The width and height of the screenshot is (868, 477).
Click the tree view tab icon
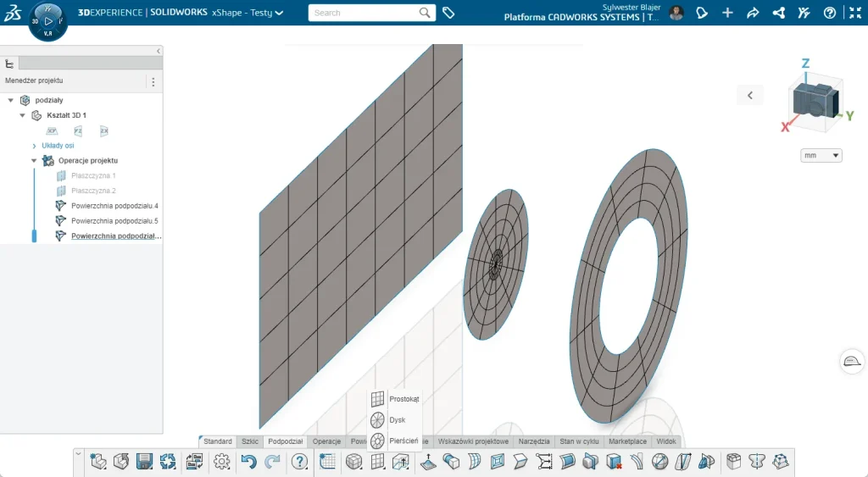[9, 64]
